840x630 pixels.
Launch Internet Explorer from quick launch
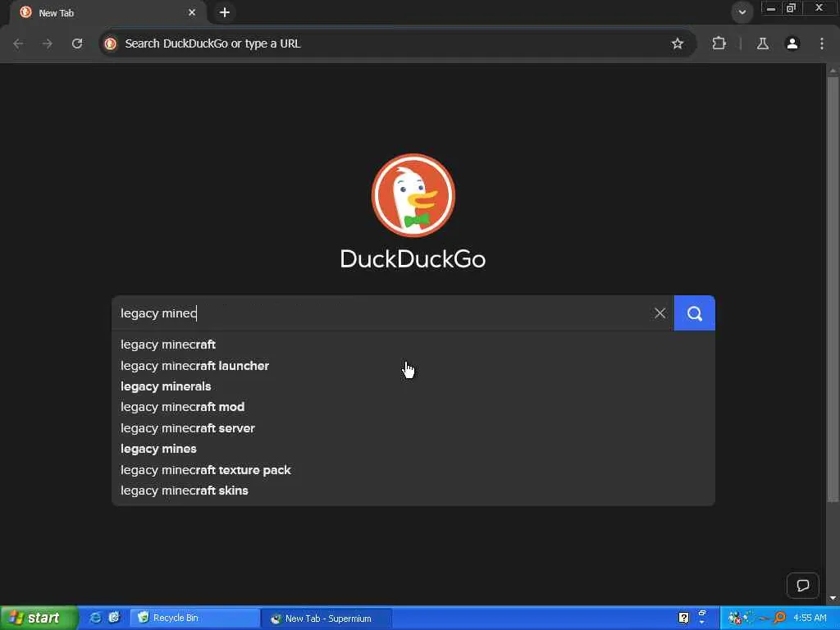click(95, 618)
